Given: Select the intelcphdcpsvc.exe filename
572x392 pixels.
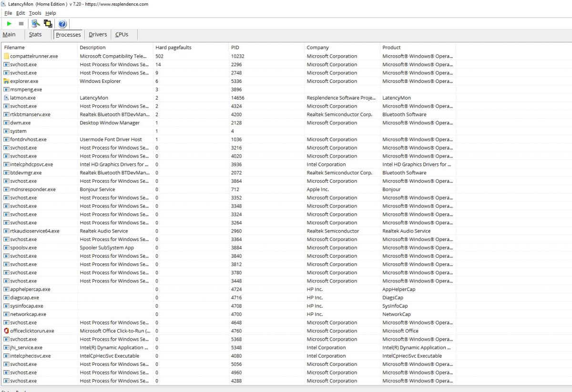Looking at the screenshot, I should 31,164.
